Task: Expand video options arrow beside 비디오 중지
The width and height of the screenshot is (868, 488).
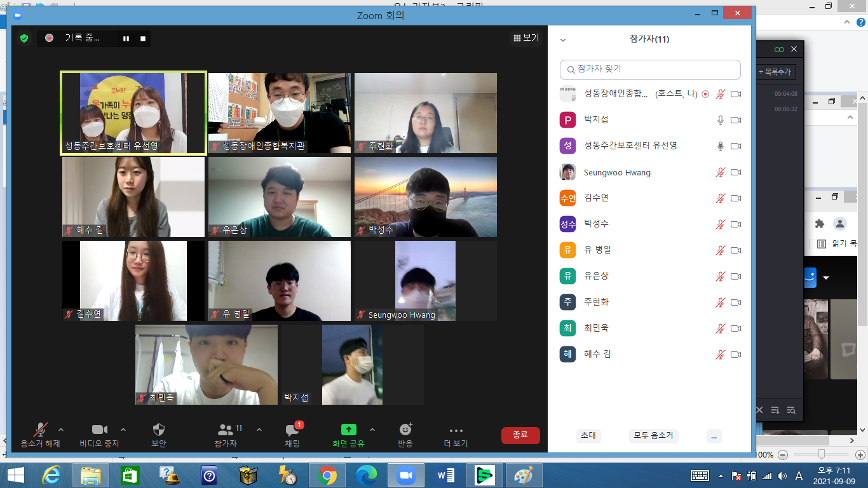Action: pos(123,430)
